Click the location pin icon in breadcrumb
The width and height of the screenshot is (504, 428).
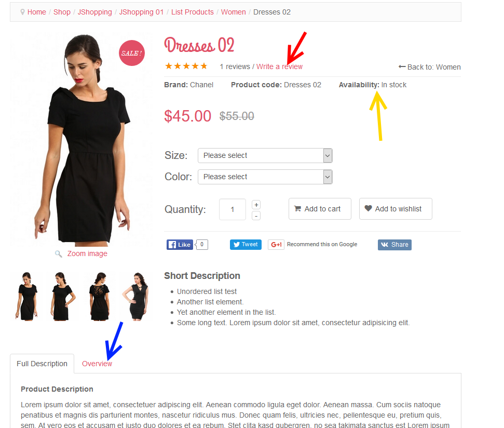tap(22, 12)
